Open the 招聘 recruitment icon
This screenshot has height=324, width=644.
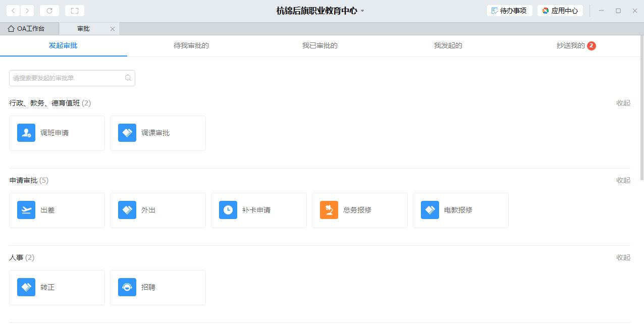(127, 287)
